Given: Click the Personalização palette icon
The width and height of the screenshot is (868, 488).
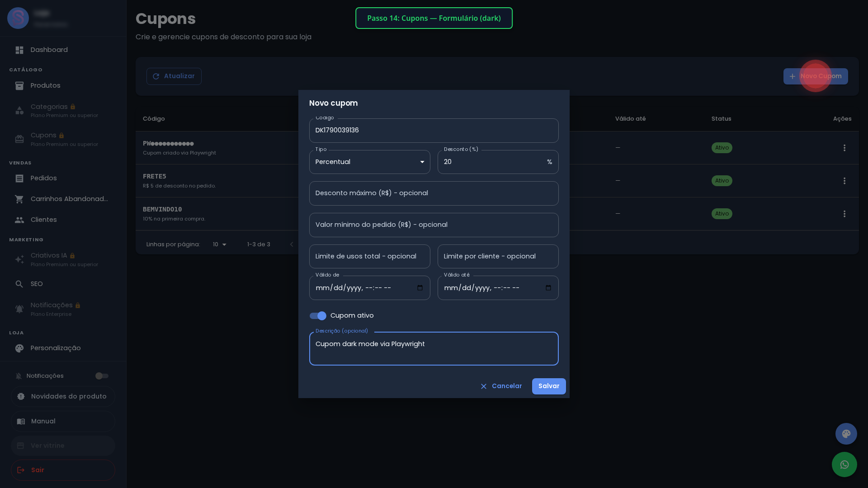Looking at the screenshot, I should coord(19,348).
